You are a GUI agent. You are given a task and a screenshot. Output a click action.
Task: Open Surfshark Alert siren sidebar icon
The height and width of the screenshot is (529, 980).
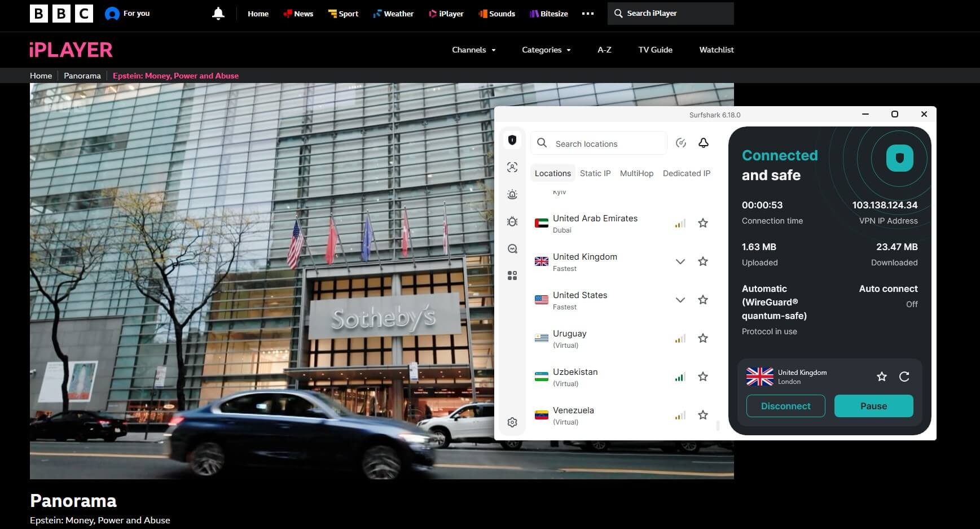[512, 194]
